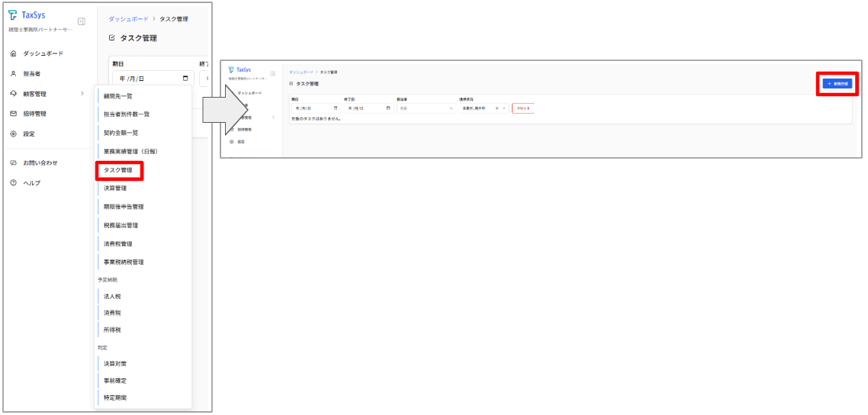Expand the sidebar chevron in the right screenshot
The height and width of the screenshot is (415, 868).
coord(273,117)
